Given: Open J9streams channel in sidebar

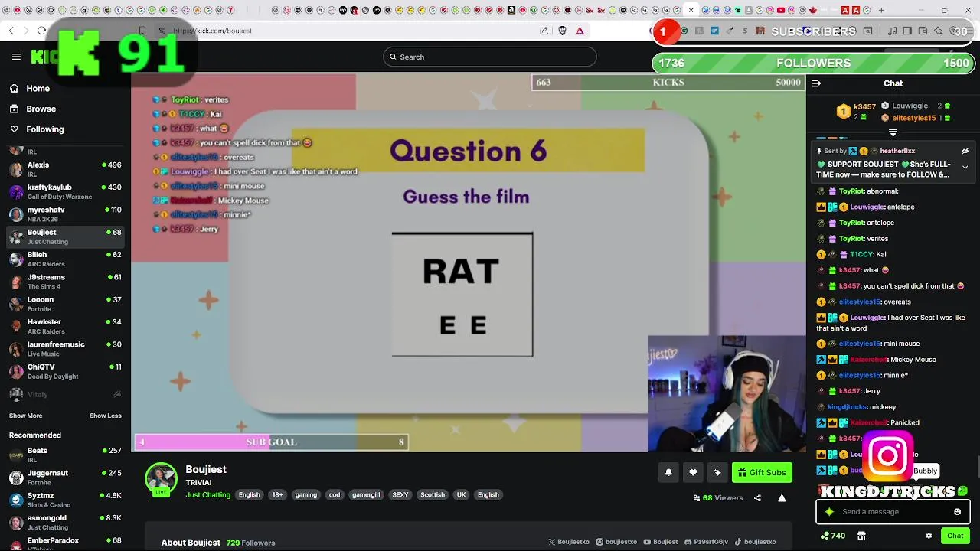Looking at the screenshot, I should coord(65,282).
